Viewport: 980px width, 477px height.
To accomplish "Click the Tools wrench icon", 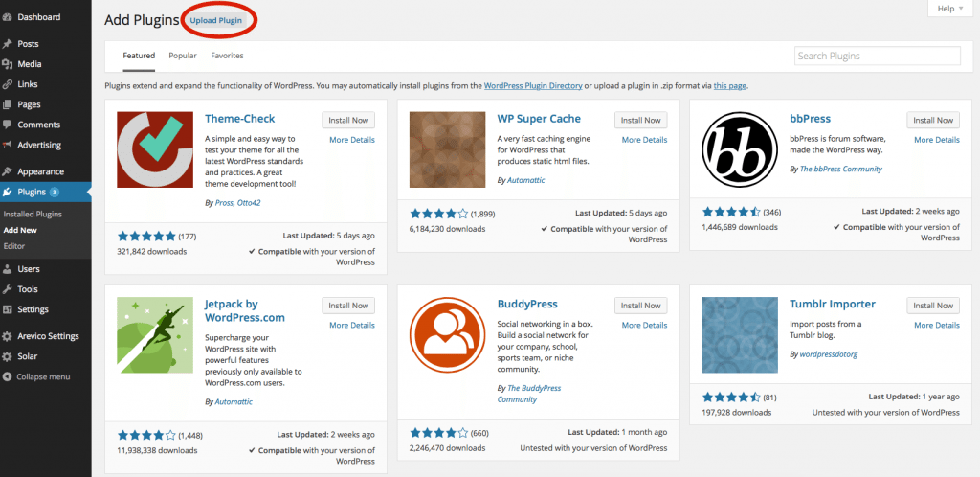I will click(x=8, y=289).
